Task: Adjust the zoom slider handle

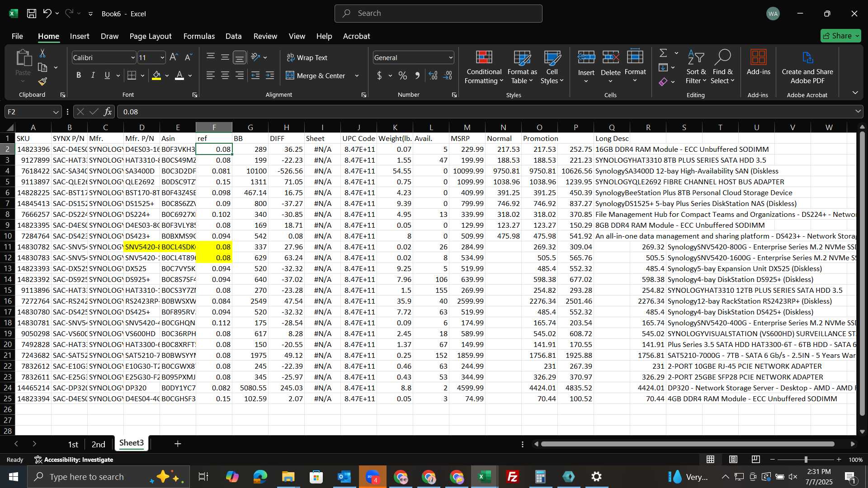Action: pyautogui.click(x=806, y=460)
